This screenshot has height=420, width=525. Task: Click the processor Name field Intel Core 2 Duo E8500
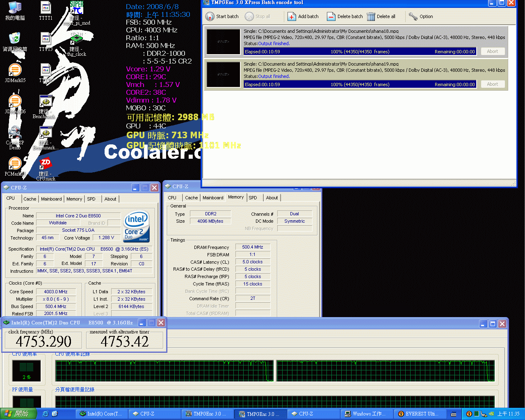78,216
